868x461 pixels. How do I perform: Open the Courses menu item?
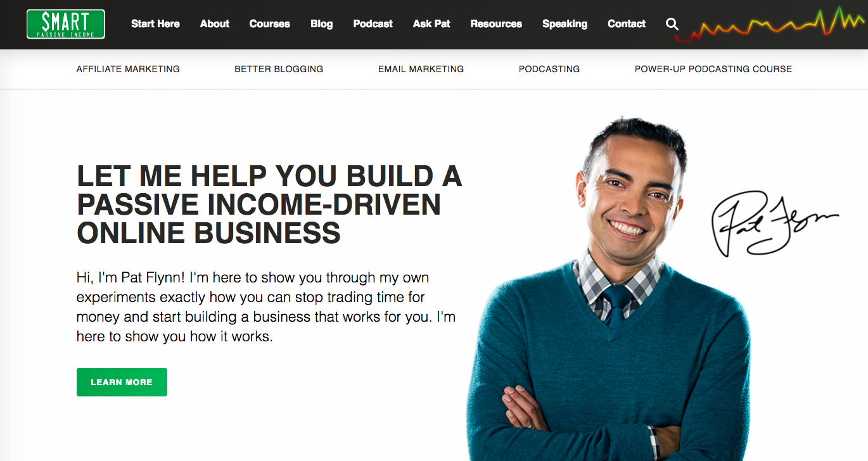270,24
